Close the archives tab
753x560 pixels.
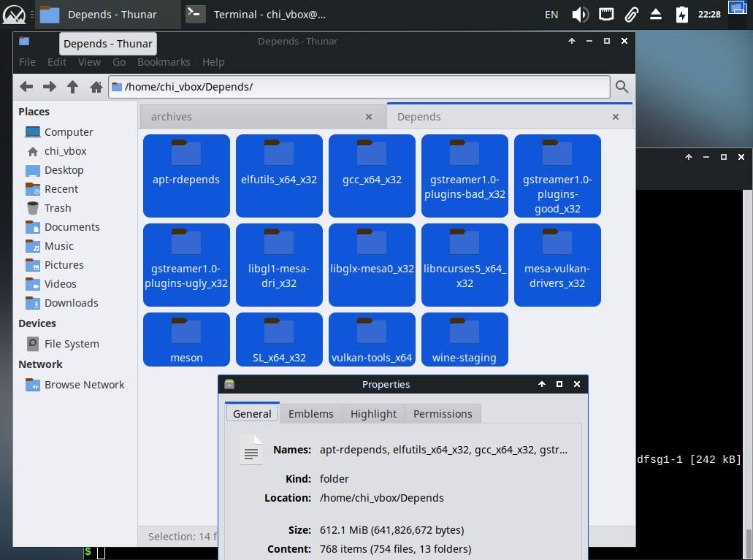point(369,117)
